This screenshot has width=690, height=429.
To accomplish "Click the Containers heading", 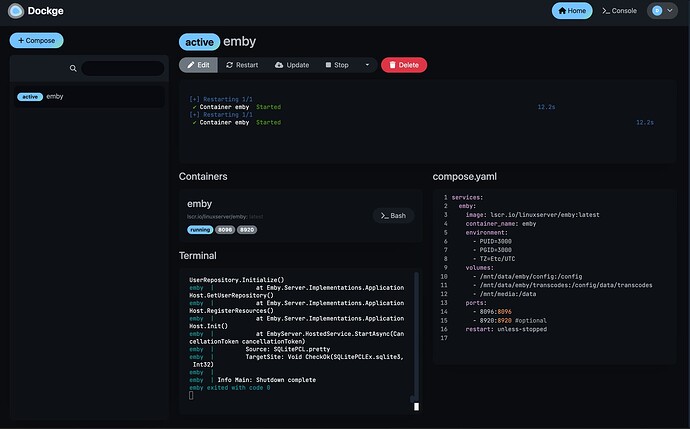I will (203, 176).
